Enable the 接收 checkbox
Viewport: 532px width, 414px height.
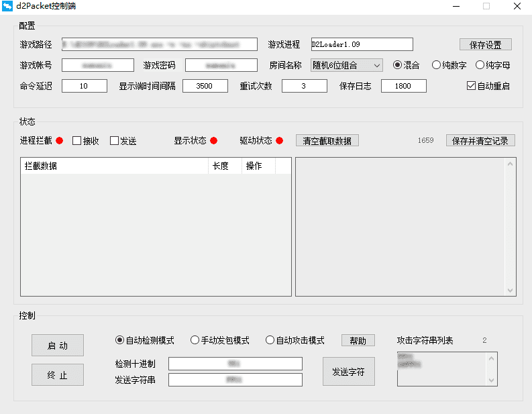[77, 141]
